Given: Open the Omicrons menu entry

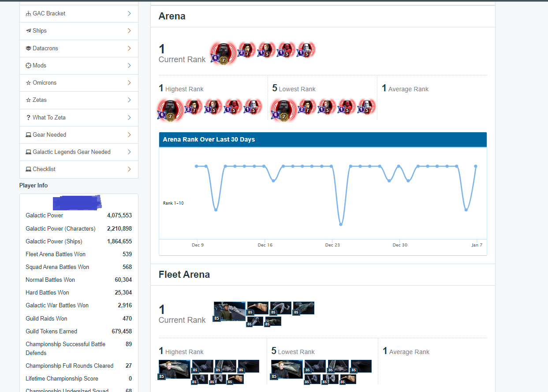Looking at the screenshot, I should click(x=79, y=83).
